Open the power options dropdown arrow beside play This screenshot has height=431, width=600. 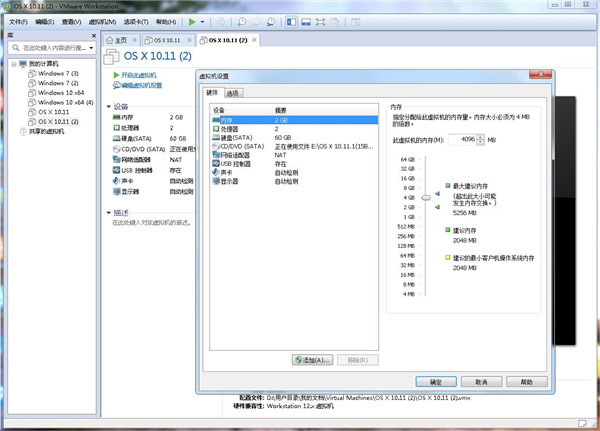click(x=202, y=22)
